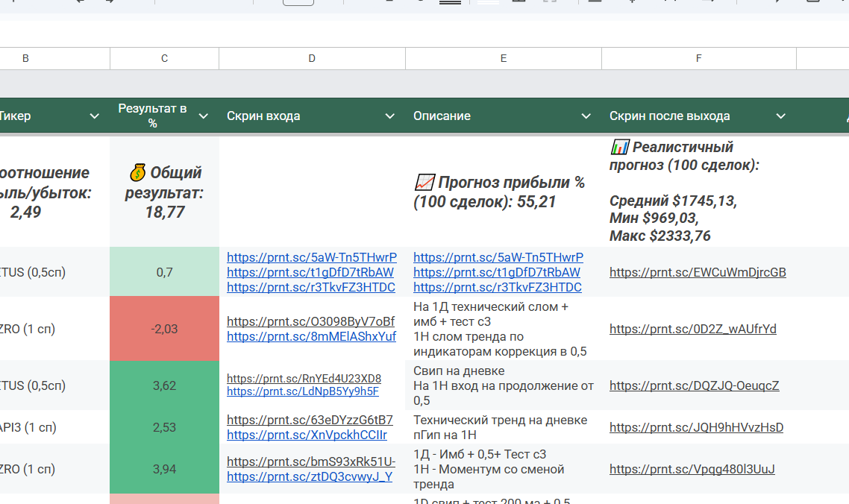This screenshot has width=849, height=504.
Task: Select column D header
Action: point(312,58)
